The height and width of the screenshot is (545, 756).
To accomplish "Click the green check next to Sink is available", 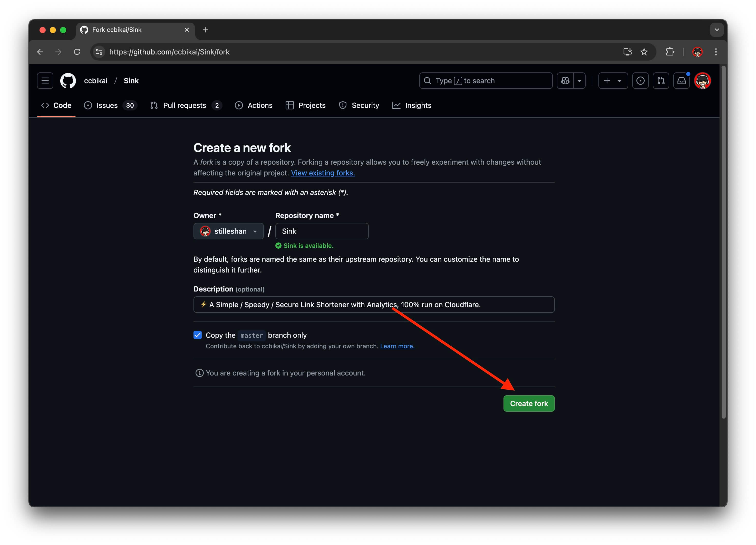I will pos(278,246).
